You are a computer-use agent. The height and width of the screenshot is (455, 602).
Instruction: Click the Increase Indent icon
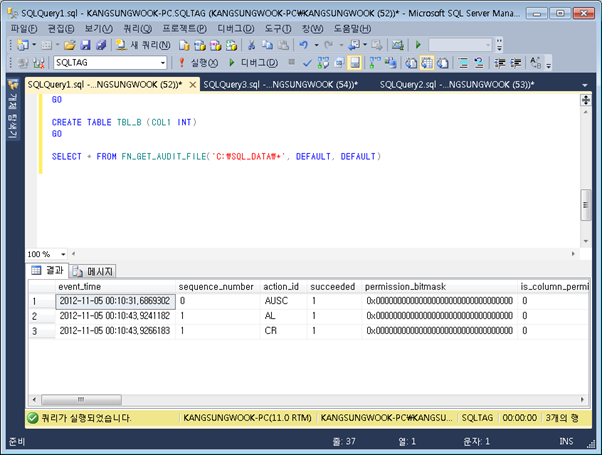coord(515,63)
